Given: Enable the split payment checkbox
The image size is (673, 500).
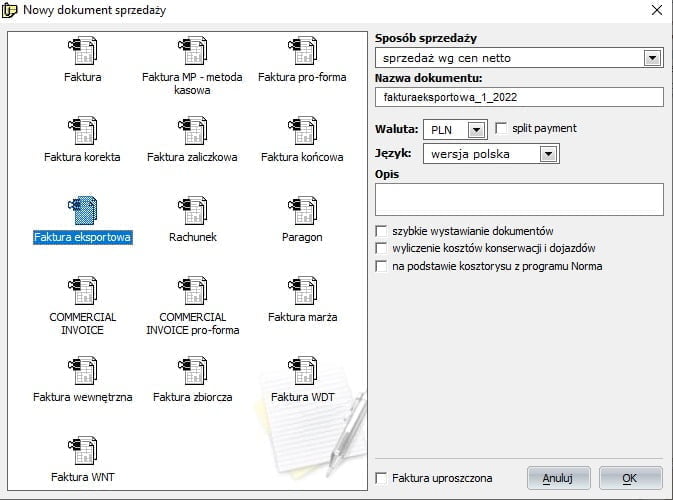Looking at the screenshot, I should pyautogui.click(x=501, y=128).
